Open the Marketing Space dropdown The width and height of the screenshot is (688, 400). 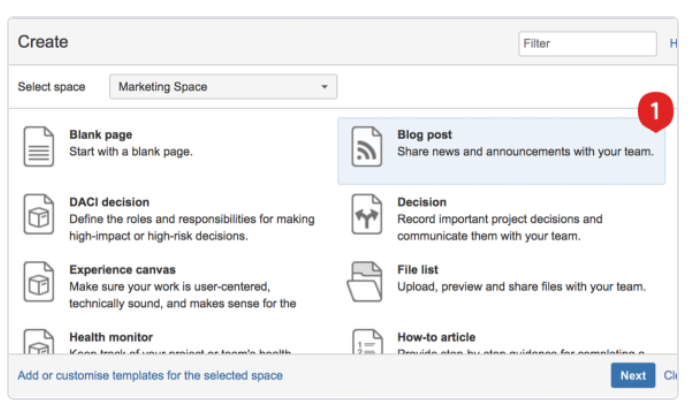(x=222, y=87)
